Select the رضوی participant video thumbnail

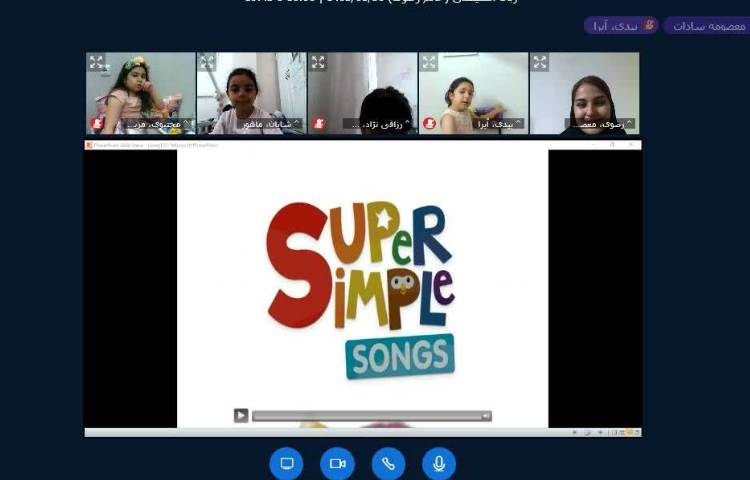tap(585, 93)
